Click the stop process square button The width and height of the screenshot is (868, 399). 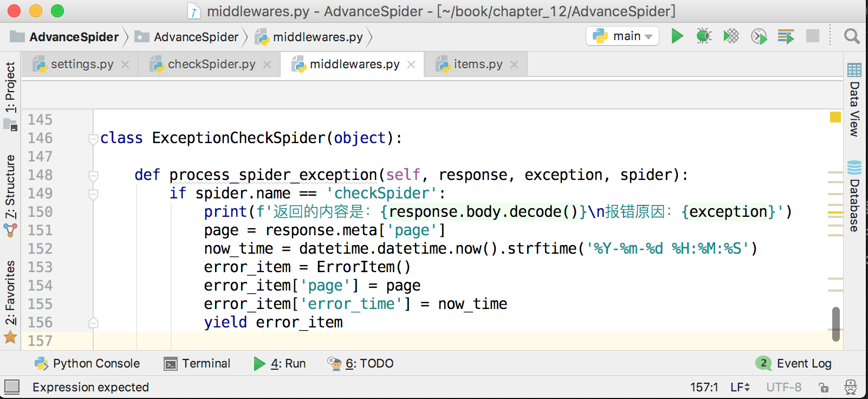coord(812,36)
